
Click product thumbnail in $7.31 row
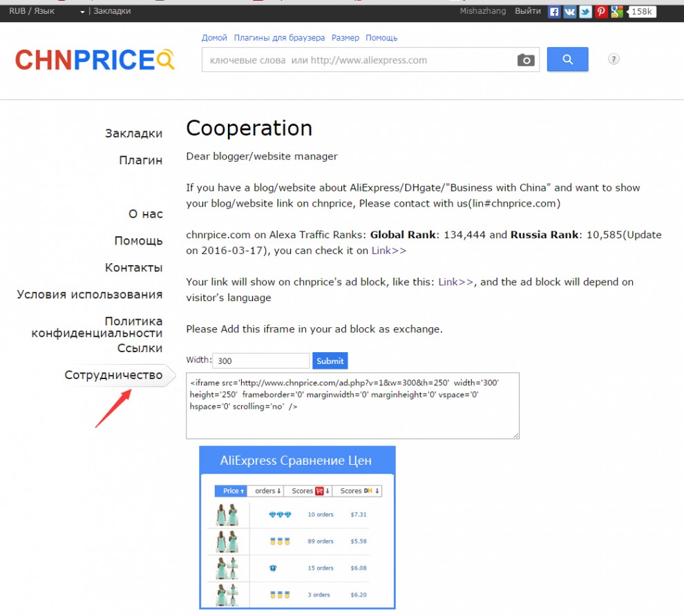227,514
